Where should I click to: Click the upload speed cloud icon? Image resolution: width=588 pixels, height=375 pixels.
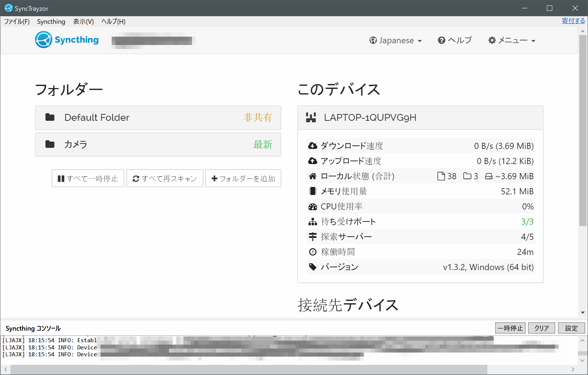coord(313,161)
